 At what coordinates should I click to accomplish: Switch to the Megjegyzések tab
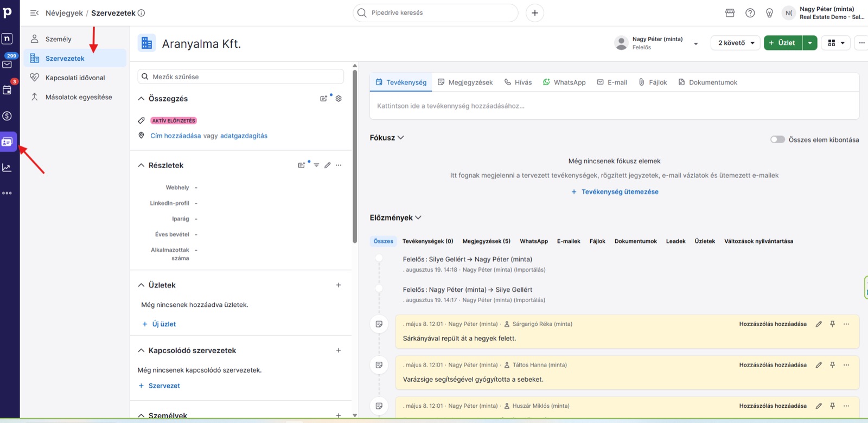pos(465,82)
